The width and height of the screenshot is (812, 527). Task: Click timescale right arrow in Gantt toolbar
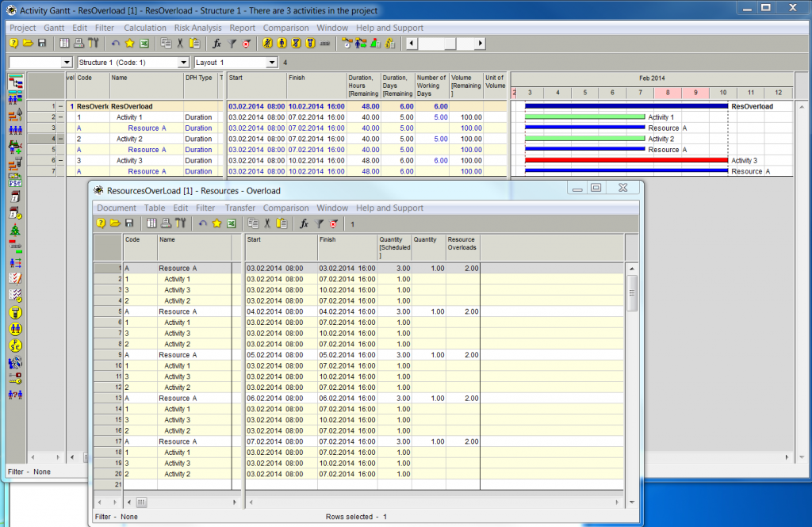tap(480, 44)
